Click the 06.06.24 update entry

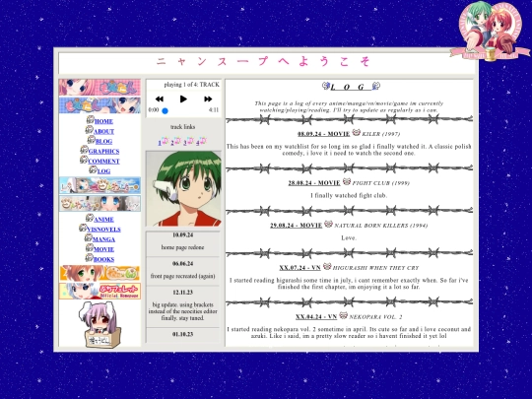(183, 270)
